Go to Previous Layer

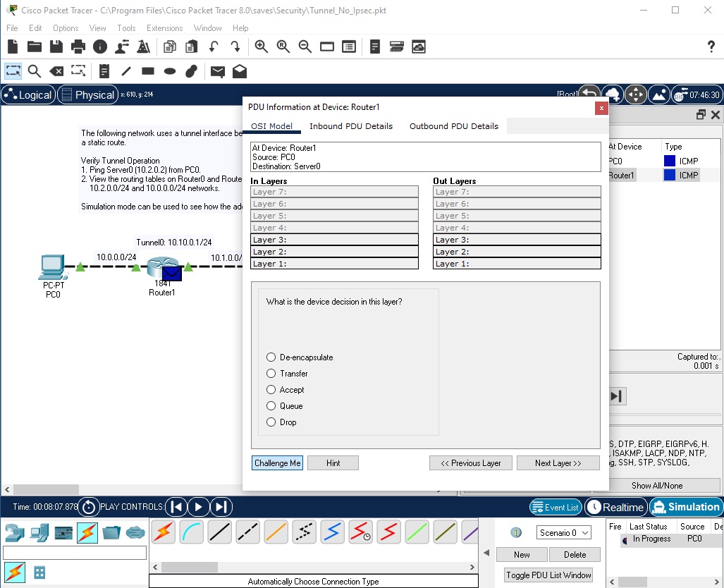pyautogui.click(x=470, y=463)
